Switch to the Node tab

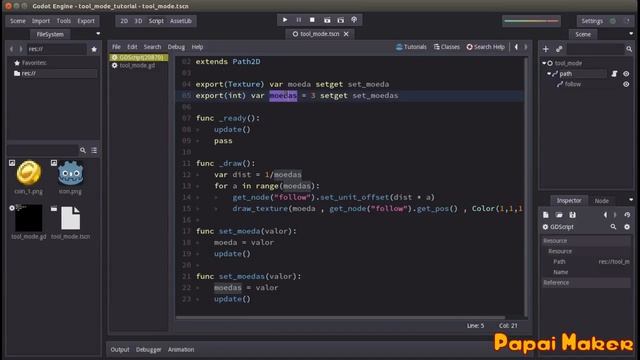[602, 201]
